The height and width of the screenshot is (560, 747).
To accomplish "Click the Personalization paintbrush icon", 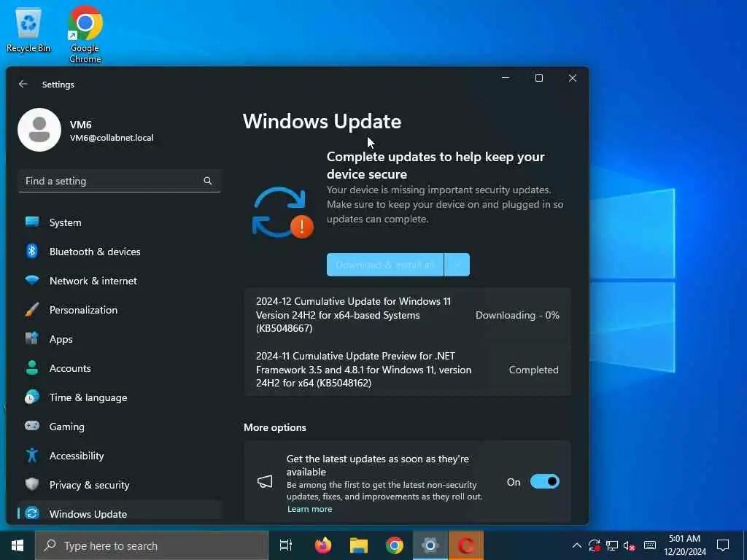I will tap(32, 309).
